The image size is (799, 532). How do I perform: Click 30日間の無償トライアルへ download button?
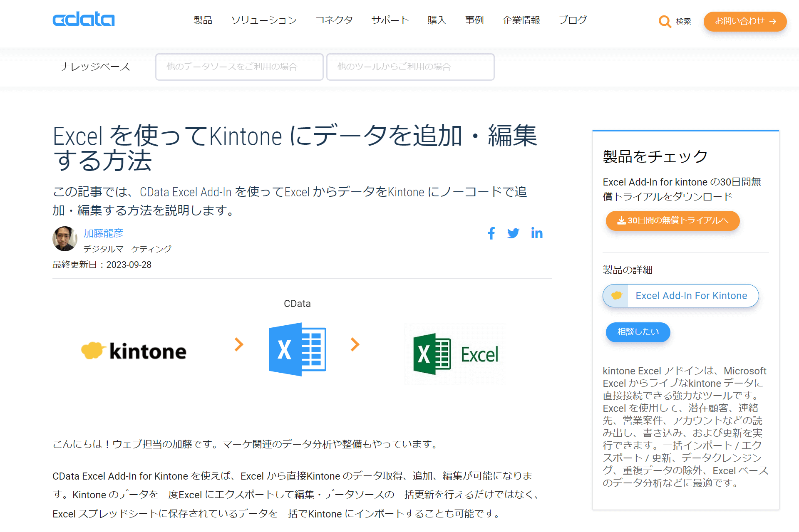672,220
